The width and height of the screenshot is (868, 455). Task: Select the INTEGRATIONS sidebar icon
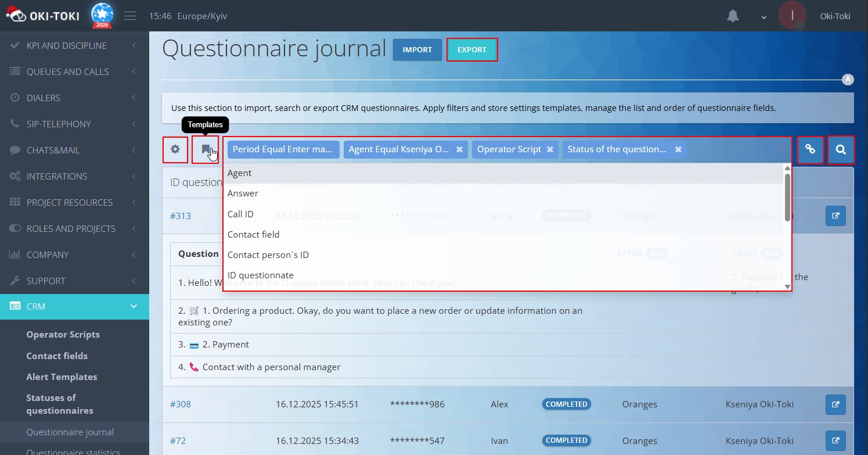(13, 176)
